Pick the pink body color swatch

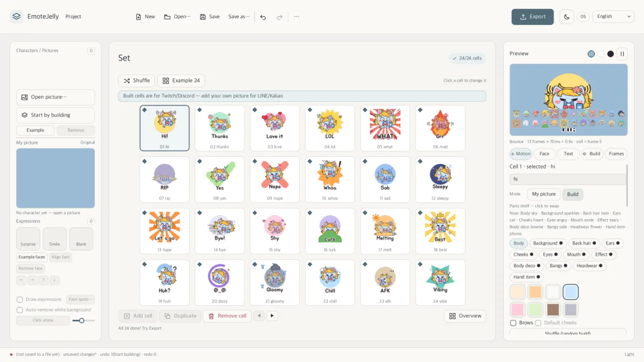tap(518, 309)
